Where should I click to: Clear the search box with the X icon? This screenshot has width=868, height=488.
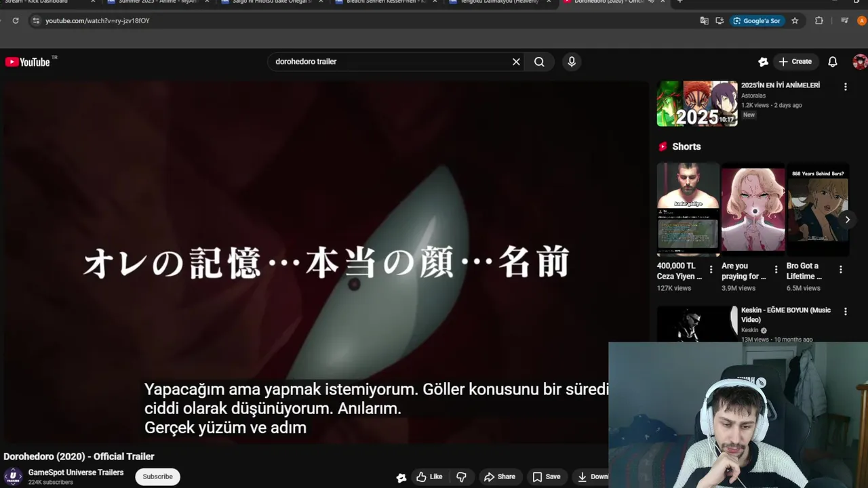pos(516,62)
